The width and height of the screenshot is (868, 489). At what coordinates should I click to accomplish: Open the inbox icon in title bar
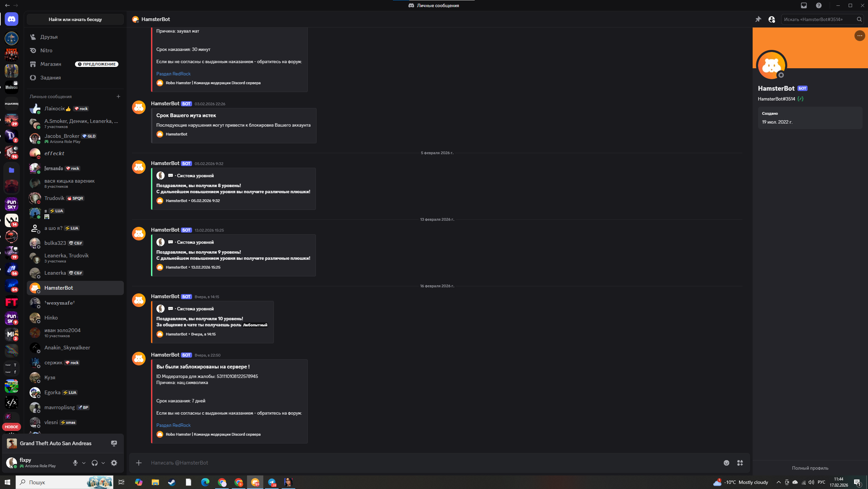pos(804,5)
